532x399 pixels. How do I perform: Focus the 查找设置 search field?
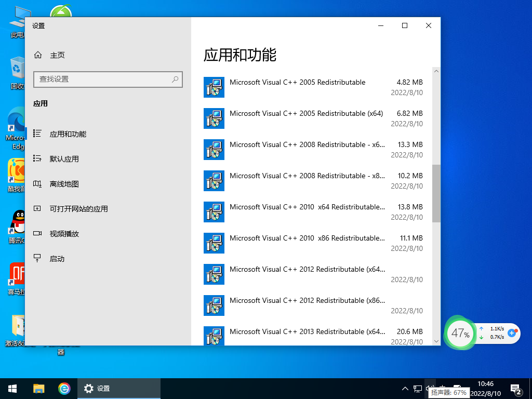click(x=108, y=79)
